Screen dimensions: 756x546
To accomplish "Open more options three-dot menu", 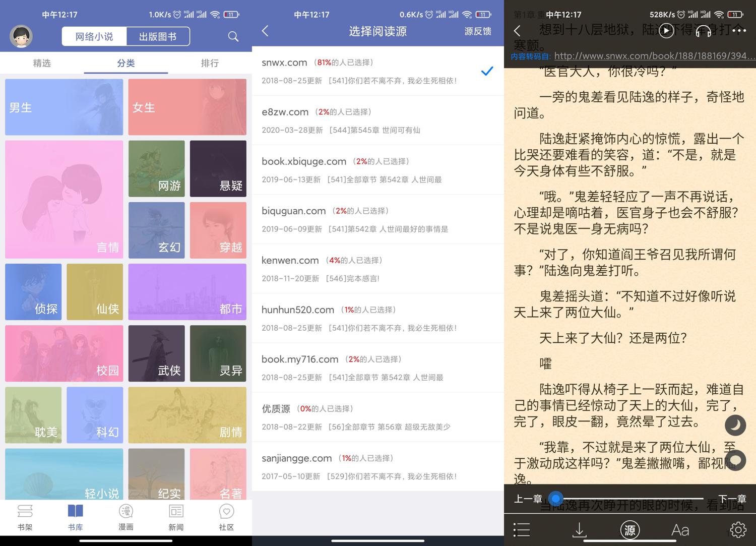I will pyautogui.click(x=739, y=31).
